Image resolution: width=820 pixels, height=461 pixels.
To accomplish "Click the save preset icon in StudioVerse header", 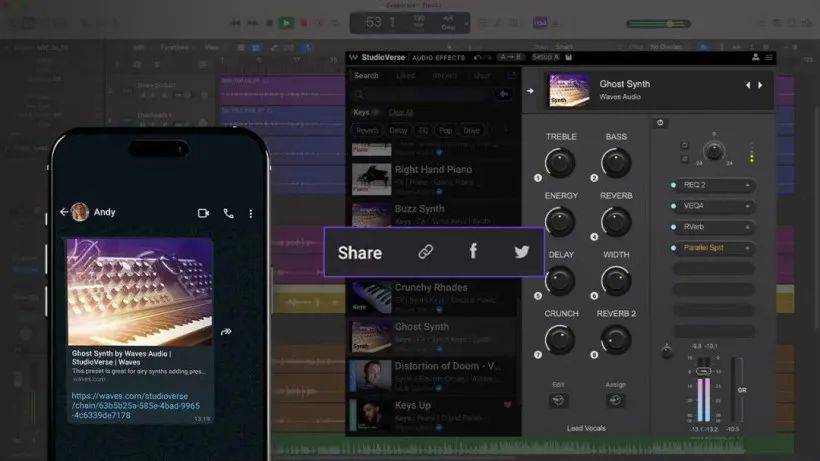I will click(x=568, y=57).
